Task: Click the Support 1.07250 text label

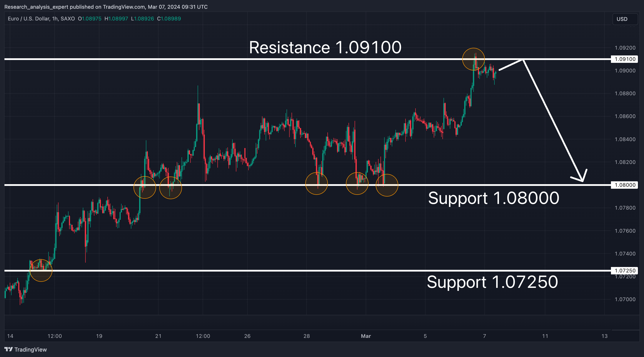Action: click(x=492, y=282)
